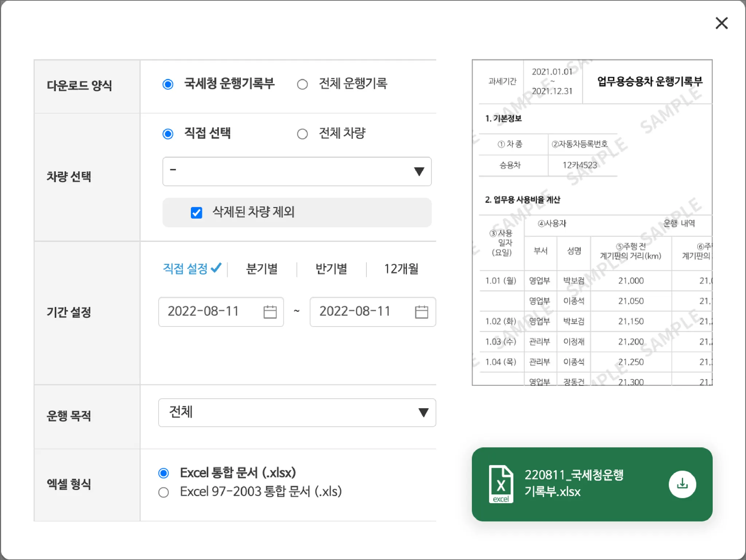This screenshot has width=746, height=560.
Task: Choose 전체 차량 radio button
Action: click(x=302, y=134)
